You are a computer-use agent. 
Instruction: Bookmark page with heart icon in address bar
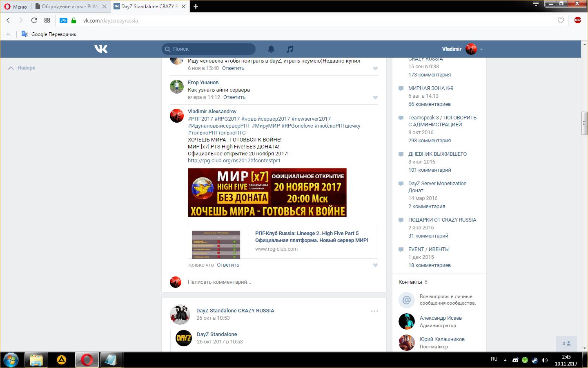(561, 20)
